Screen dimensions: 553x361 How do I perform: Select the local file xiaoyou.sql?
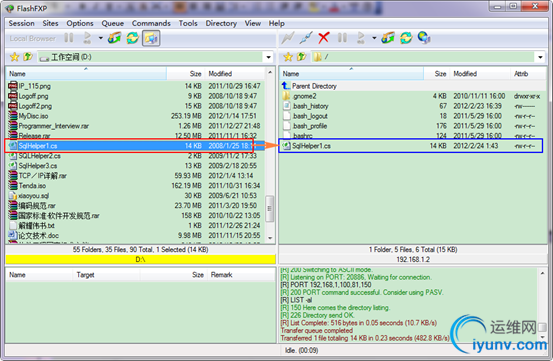(135, 196)
